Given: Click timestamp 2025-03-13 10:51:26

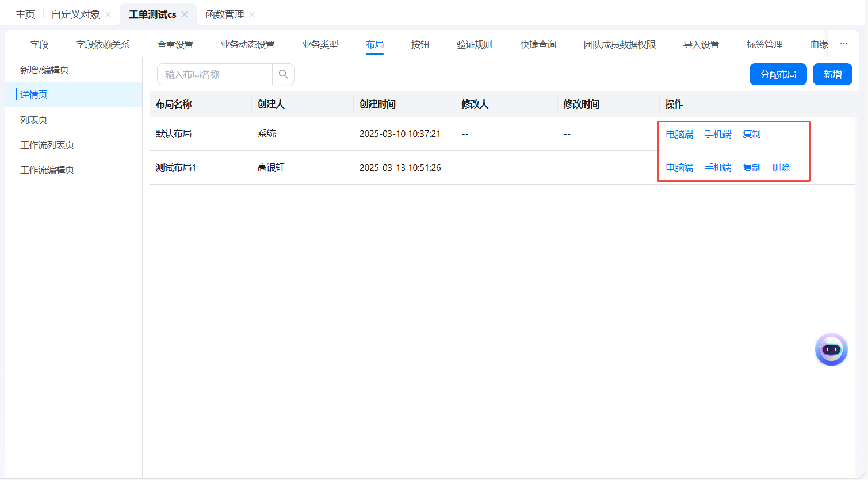Looking at the screenshot, I should coord(400,167).
